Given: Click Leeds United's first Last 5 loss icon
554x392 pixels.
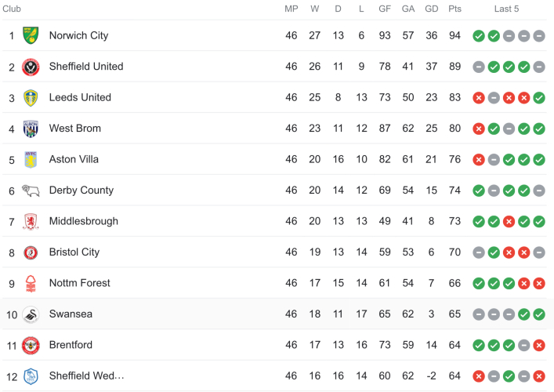Looking at the screenshot, I should coord(479,98).
